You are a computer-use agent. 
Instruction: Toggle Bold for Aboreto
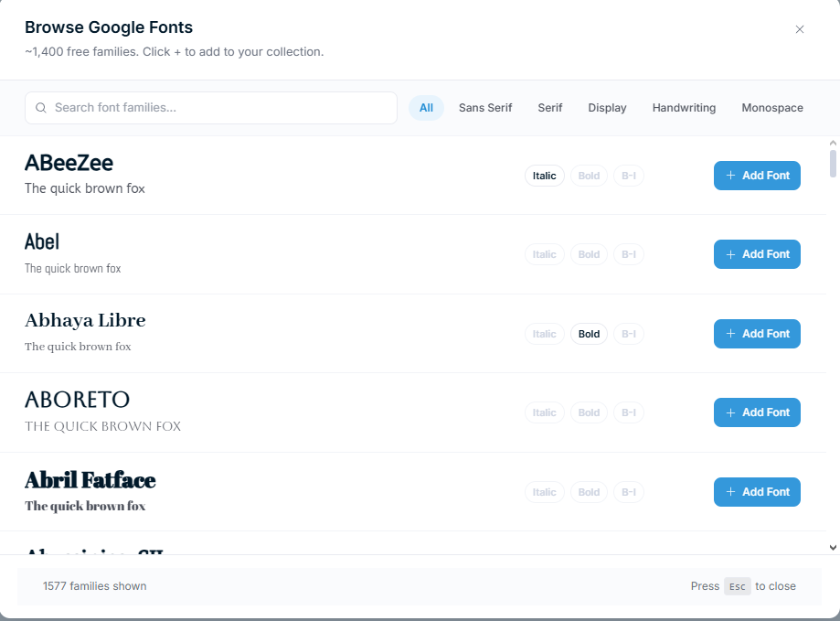pyautogui.click(x=589, y=412)
